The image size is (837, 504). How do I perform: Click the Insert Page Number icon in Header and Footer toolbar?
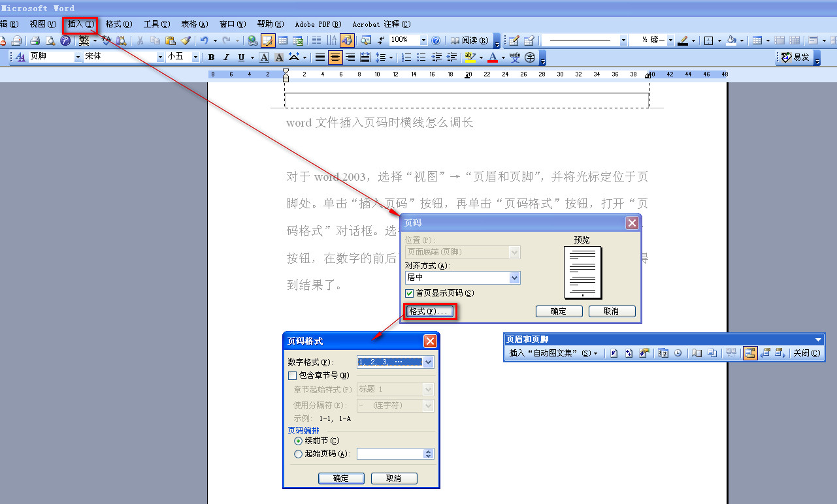tap(614, 353)
